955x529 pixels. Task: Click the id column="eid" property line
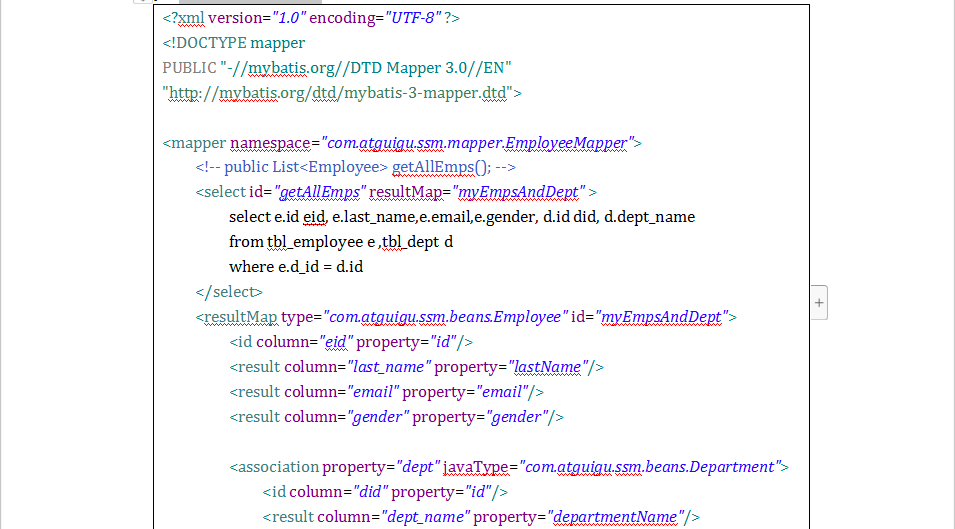pyautogui.click(x=351, y=342)
